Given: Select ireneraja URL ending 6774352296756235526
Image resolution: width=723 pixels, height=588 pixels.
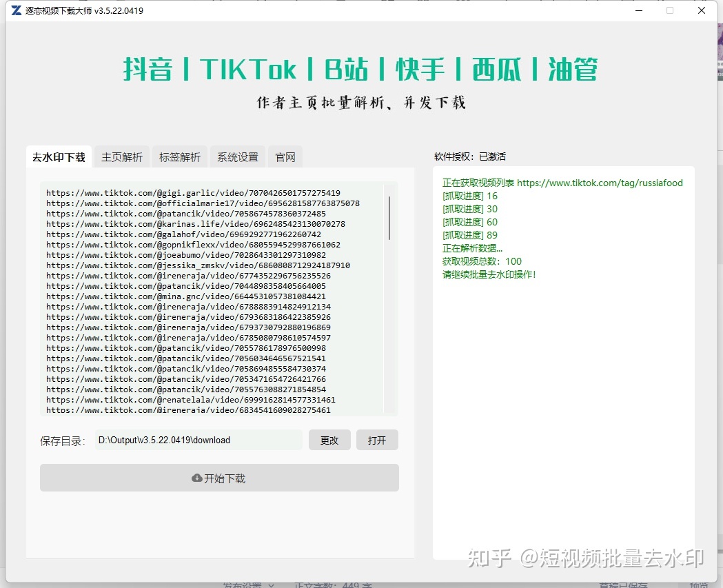Looking at the screenshot, I should click(188, 276).
